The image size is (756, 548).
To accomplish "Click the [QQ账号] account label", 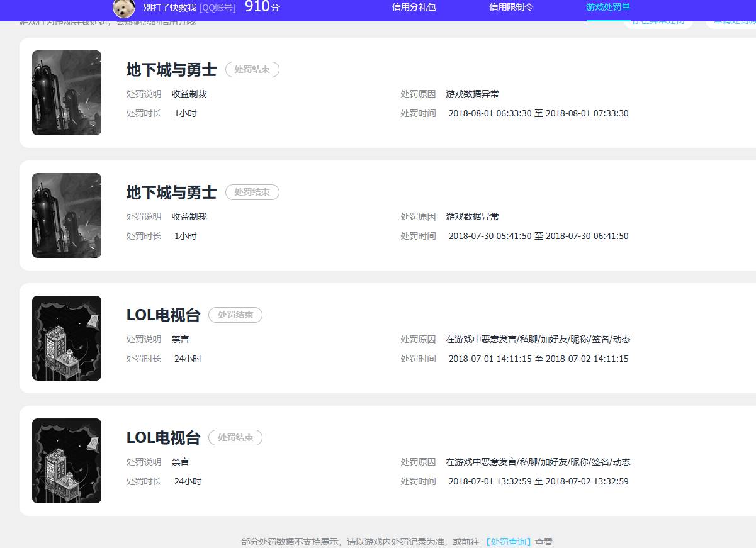I will (x=217, y=8).
